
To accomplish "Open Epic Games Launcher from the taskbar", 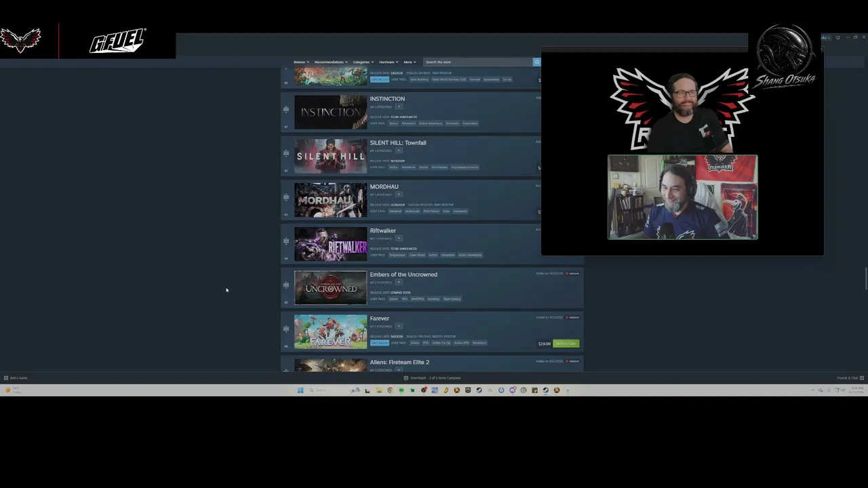I will click(x=468, y=390).
